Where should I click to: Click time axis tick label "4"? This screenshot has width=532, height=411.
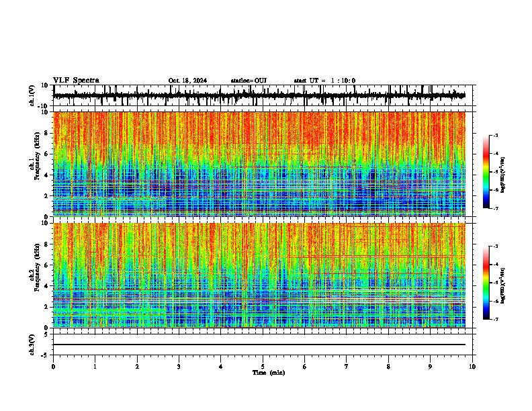pos(220,367)
